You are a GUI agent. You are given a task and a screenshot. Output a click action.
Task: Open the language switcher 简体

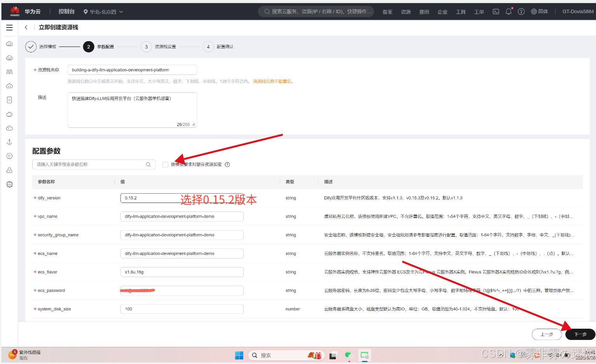[x=540, y=12]
